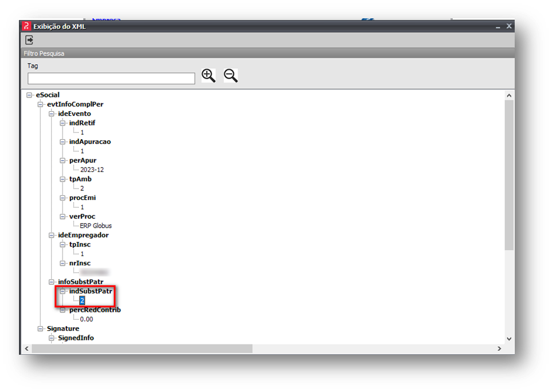Click the horizontal scrollbar right arrow

(x=499, y=349)
